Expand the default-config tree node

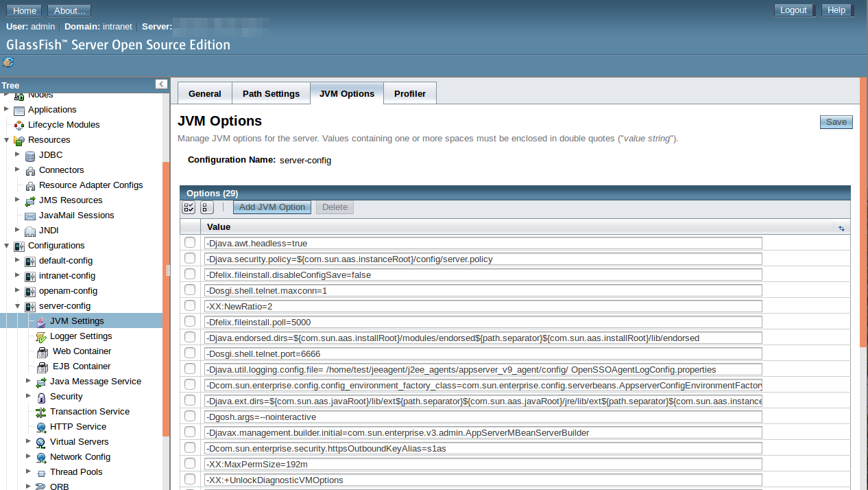[x=18, y=260]
